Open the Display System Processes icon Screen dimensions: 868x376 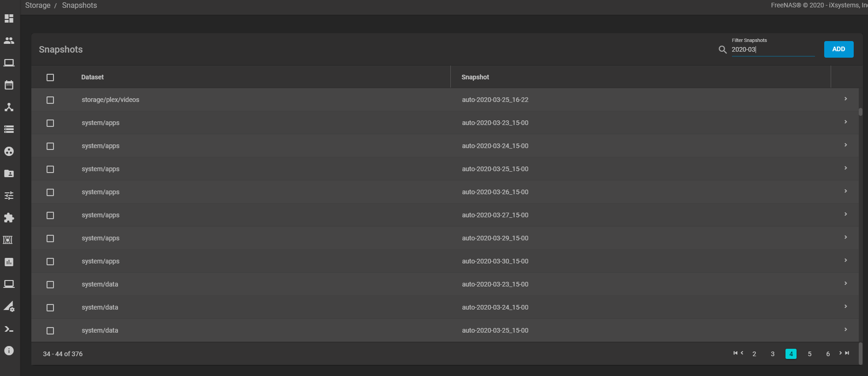point(9,306)
